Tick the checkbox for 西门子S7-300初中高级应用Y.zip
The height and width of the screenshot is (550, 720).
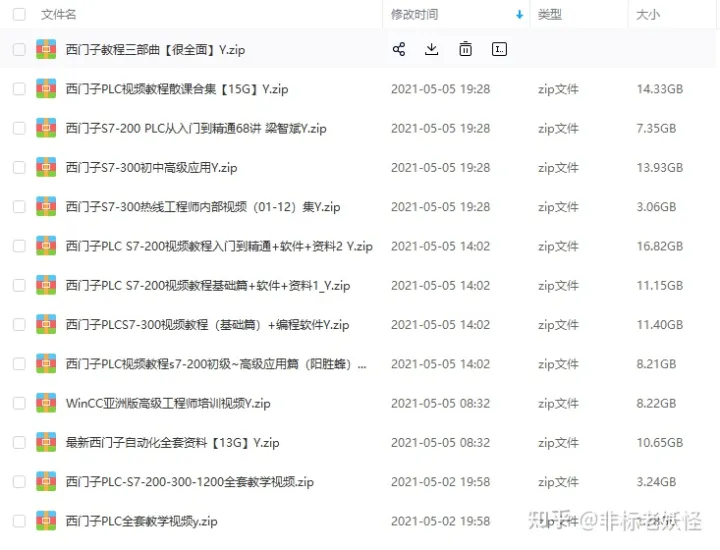19,167
